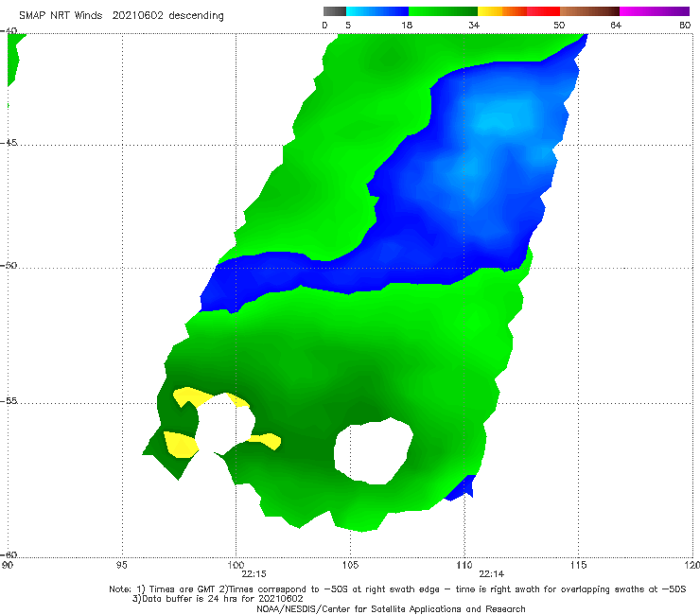This screenshot has width=700, height=615.
Task: Pick the magenta-purple segment of the colorbar
Action: click(655, 11)
